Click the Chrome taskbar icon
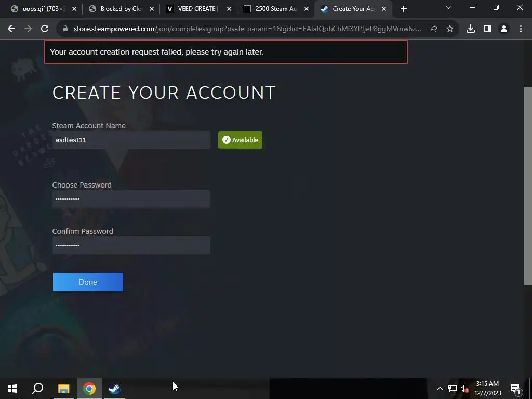The height and width of the screenshot is (399, 532). point(89,389)
